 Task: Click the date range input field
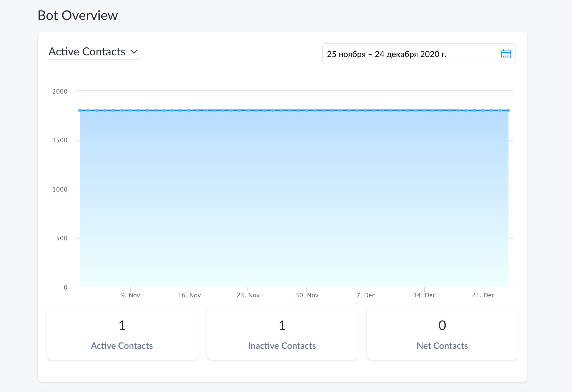(x=419, y=54)
